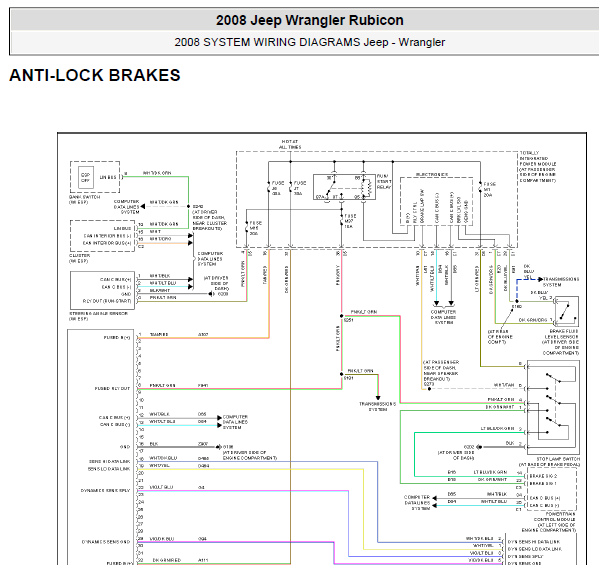Click the "ANTI-LOCK BRAKES" heading
This screenshot has height=565, width=599.
click(x=95, y=75)
